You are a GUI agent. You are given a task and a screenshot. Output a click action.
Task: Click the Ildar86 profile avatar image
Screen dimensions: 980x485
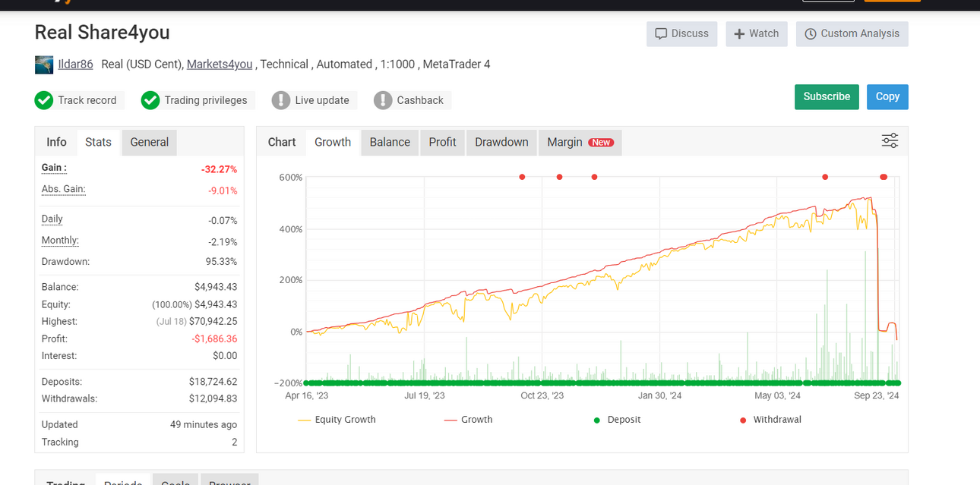44,65
